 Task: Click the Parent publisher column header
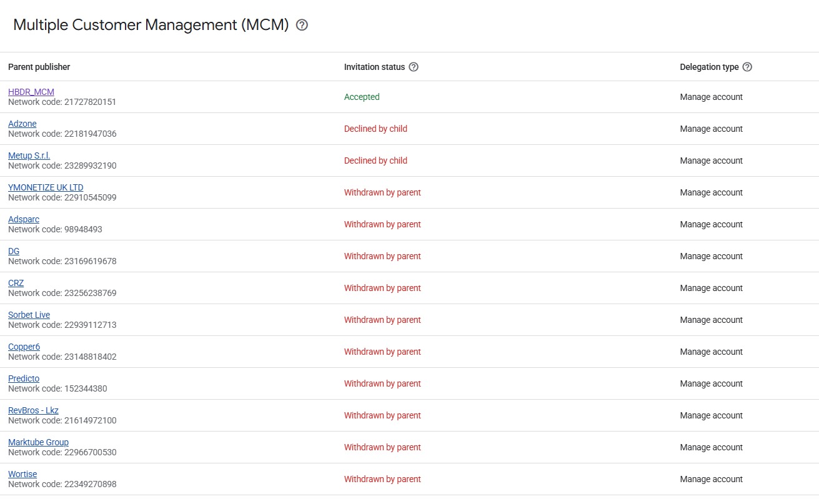[39, 67]
